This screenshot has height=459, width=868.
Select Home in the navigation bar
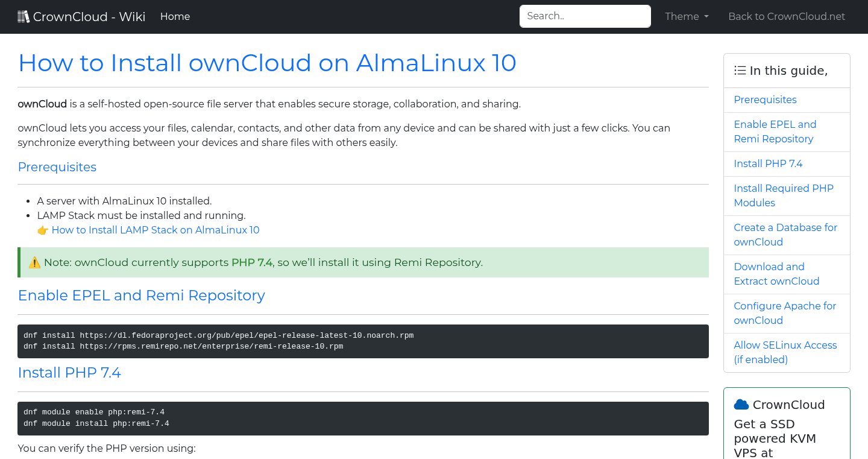[x=175, y=16]
